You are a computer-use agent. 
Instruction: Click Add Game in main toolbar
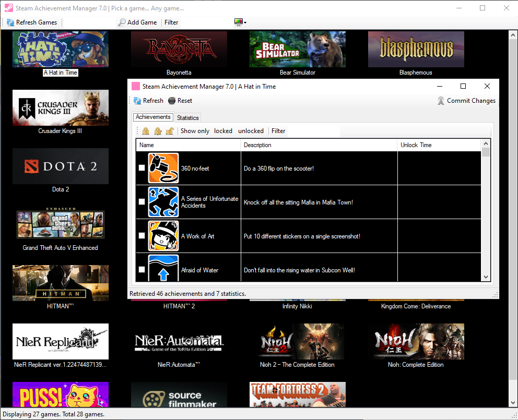[137, 22]
